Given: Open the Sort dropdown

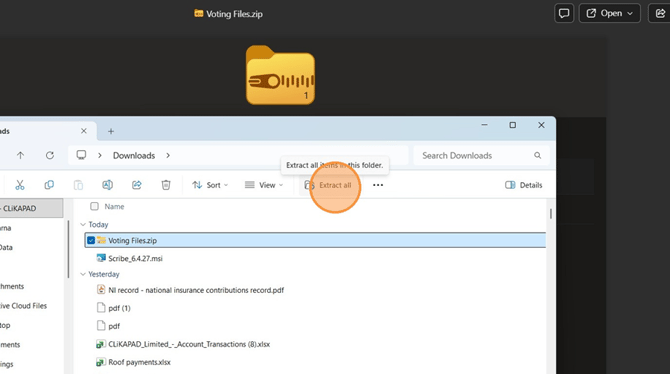Looking at the screenshot, I should pyautogui.click(x=210, y=185).
